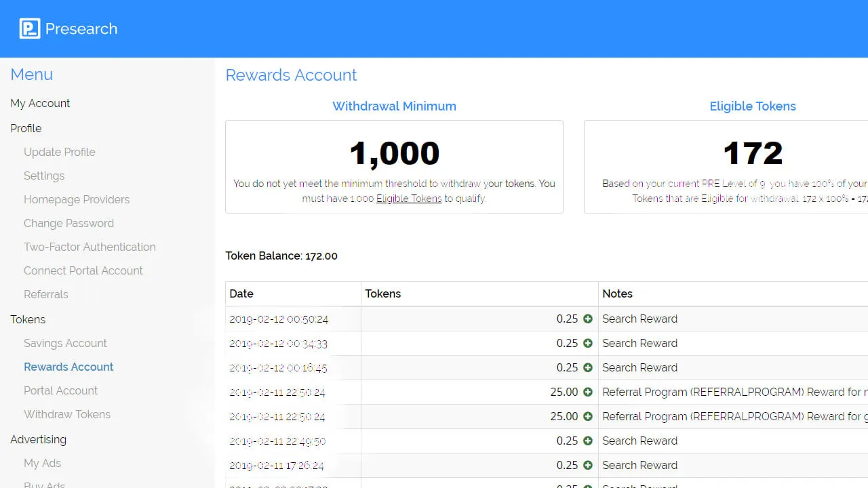Click the green plus icon in 00:34:33 row
This screenshot has width=868, height=488.
pos(588,343)
